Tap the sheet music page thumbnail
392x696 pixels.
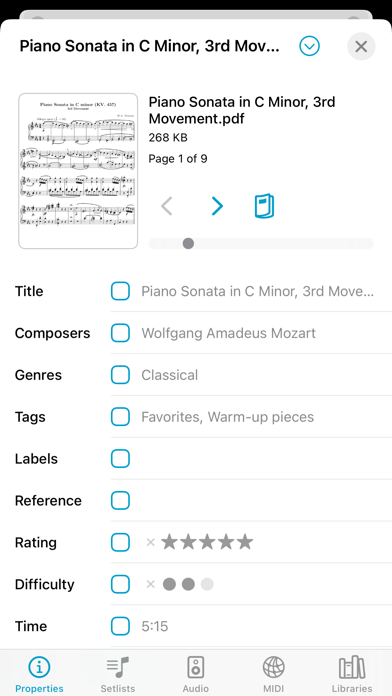pos(78,171)
